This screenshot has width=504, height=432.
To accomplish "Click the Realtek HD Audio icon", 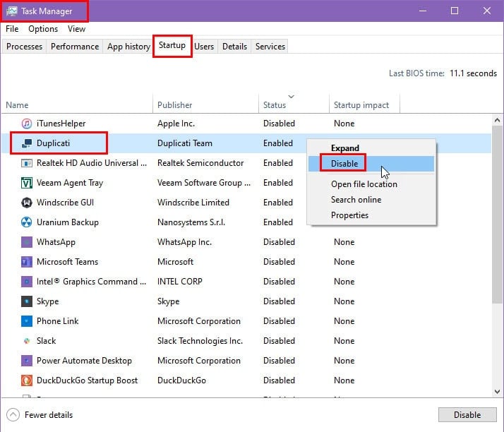I will (26, 163).
